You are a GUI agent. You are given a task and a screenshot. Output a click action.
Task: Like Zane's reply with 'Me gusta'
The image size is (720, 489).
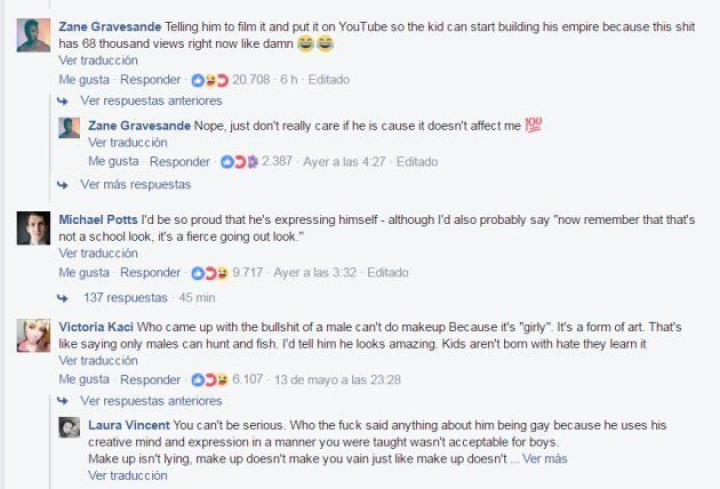point(113,162)
